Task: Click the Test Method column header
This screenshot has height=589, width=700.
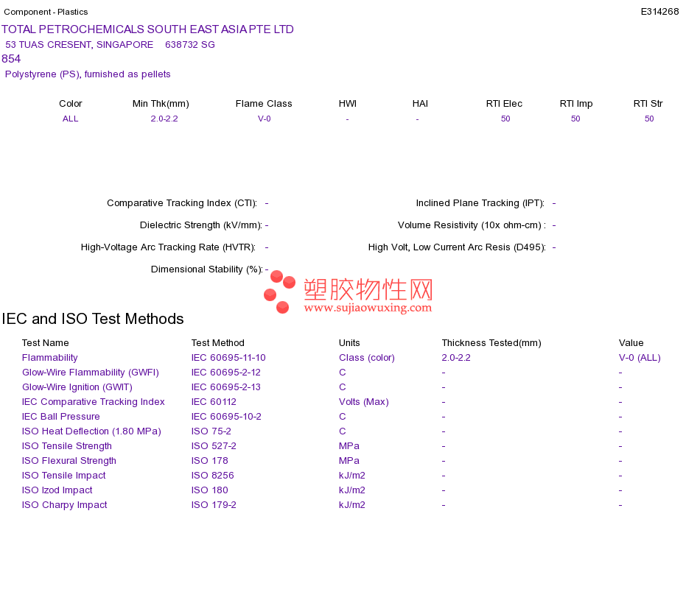Action: point(218,342)
